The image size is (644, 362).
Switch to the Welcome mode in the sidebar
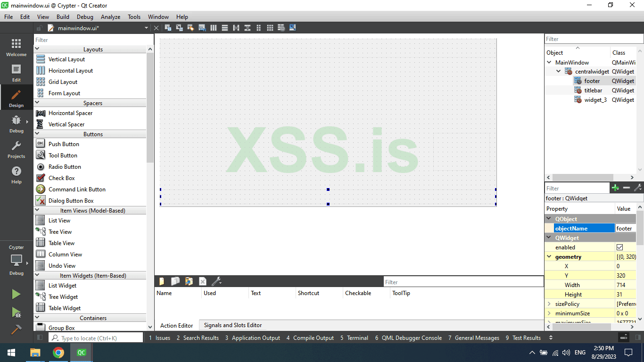tap(16, 47)
